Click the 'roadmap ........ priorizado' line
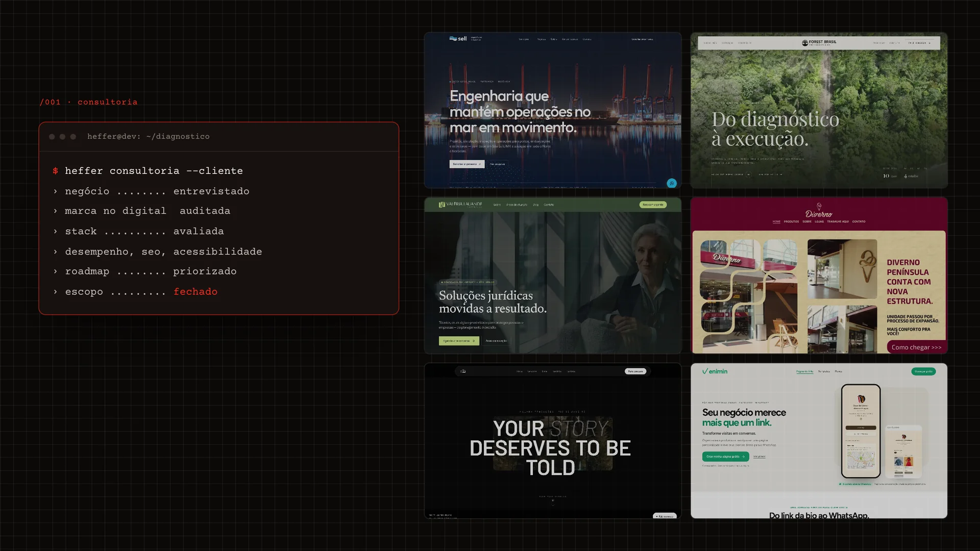 [144, 271]
